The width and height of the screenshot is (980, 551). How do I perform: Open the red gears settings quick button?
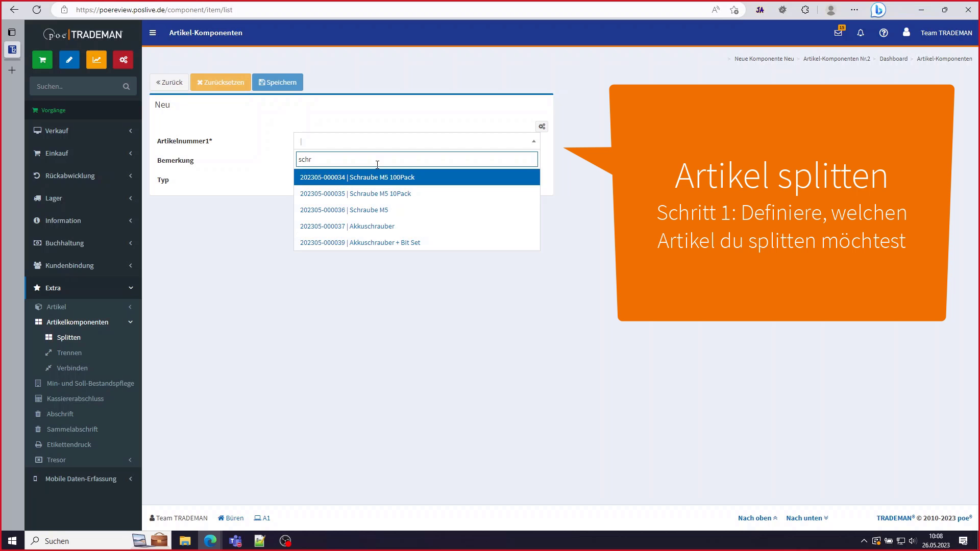pos(123,60)
